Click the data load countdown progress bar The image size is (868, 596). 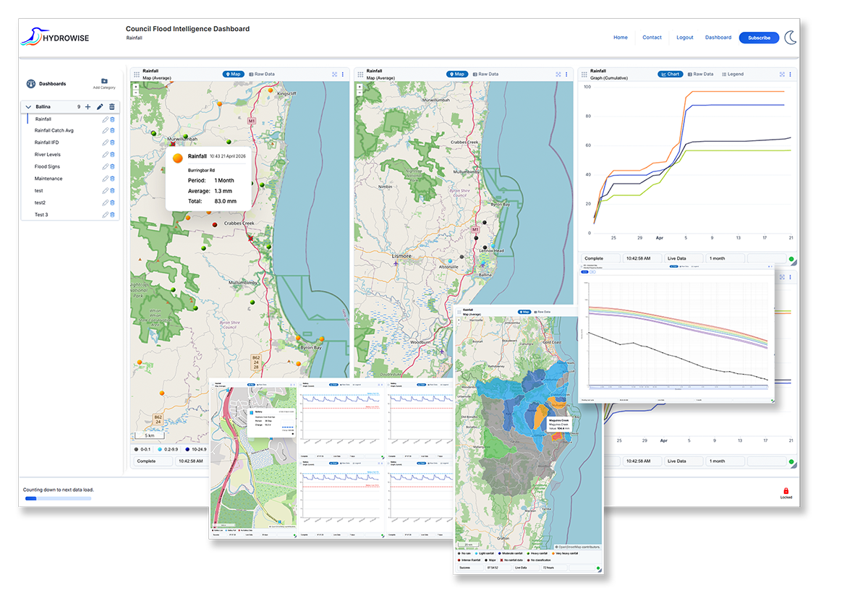58,498
